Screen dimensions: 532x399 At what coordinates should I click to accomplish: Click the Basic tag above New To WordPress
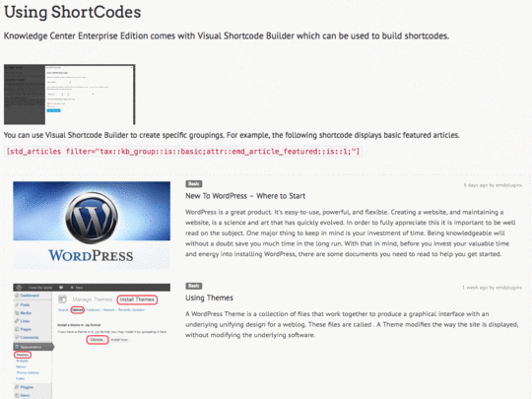[x=194, y=184]
